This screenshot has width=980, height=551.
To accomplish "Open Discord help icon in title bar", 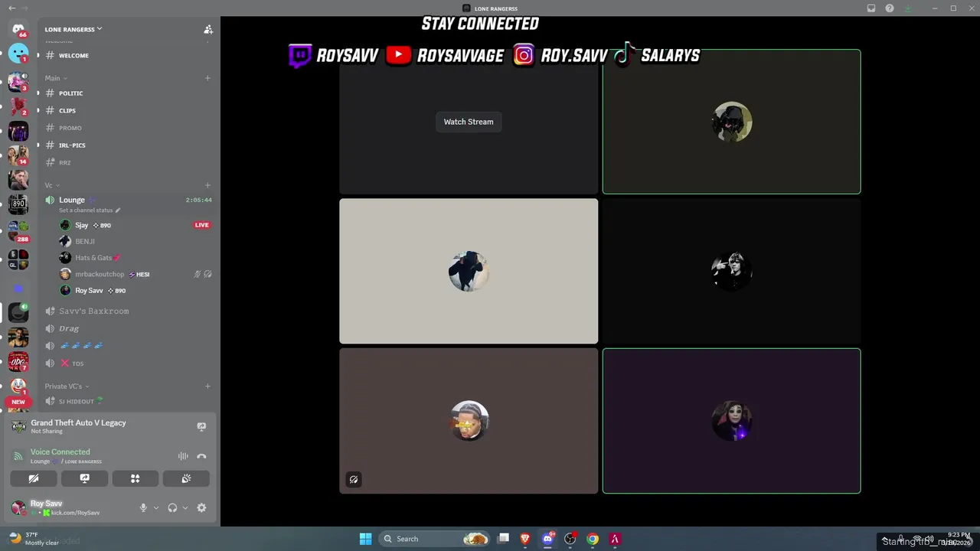I will coord(890,8).
